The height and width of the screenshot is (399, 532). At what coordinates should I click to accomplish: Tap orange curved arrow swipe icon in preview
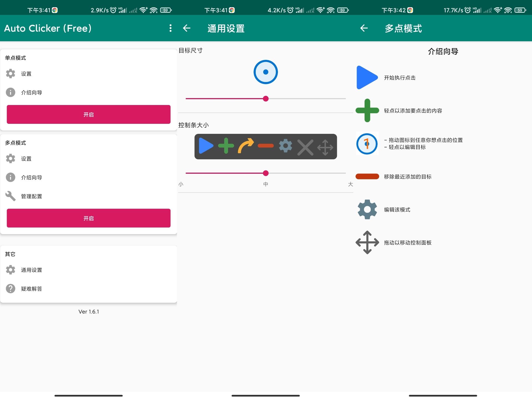point(245,146)
